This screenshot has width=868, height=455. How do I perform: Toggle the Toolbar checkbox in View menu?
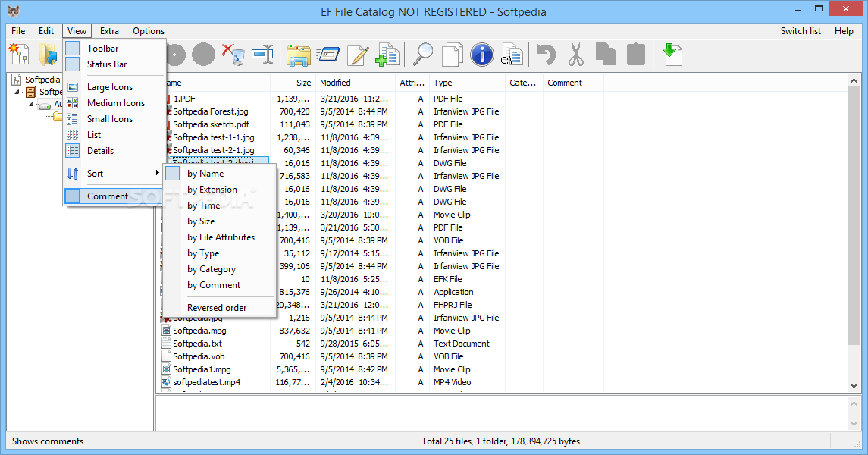click(x=73, y=49)
